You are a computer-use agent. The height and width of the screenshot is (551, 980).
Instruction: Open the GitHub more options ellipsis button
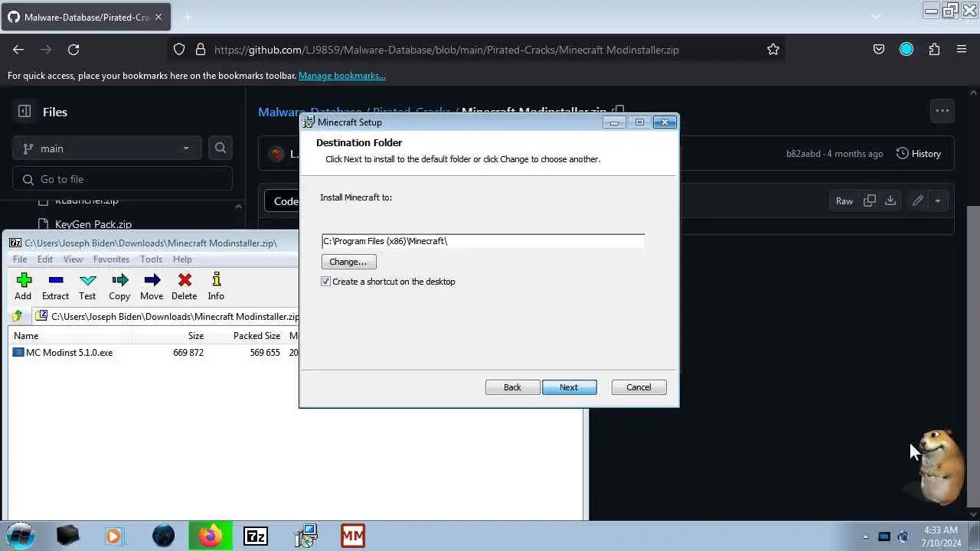[942, 111]
